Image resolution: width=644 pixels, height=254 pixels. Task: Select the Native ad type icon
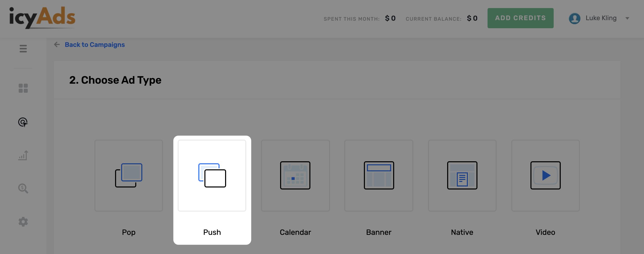coord(462,175)
